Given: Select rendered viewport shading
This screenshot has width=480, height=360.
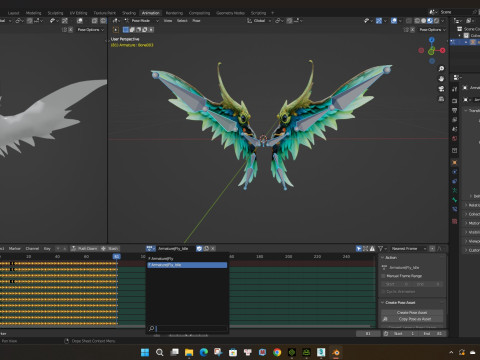Looking at the screenshot, I should [436, 21].
